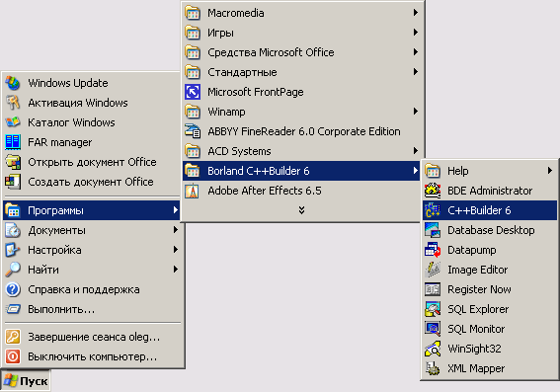Expand the Macromedia submenu arrow
The height and width of the screenshot is (392, 560).
pyautogui.click(x=416, y=13)
